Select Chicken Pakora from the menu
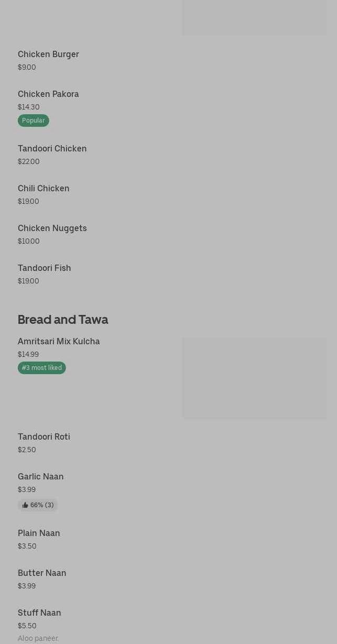Image resolution: width=337 pixels, height=644 pixels. tap(48, 94)
